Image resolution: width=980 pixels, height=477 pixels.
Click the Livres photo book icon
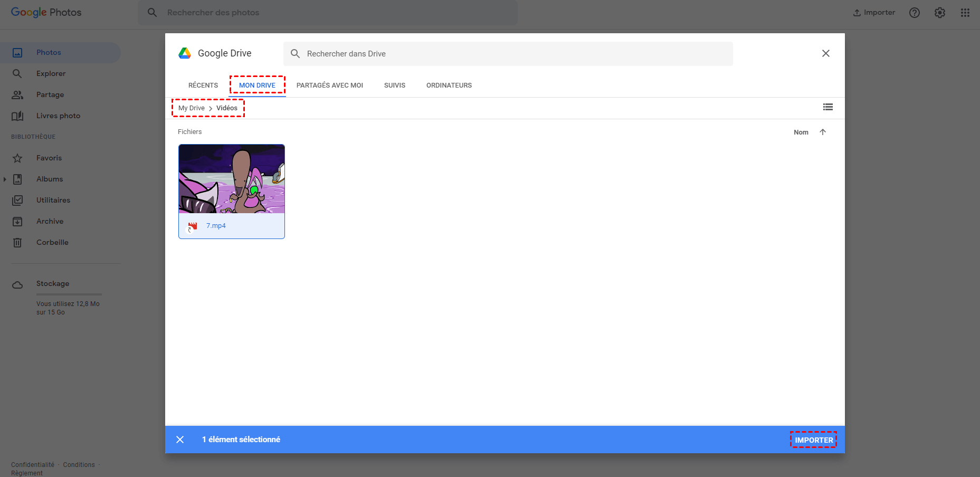coord(17,116)
